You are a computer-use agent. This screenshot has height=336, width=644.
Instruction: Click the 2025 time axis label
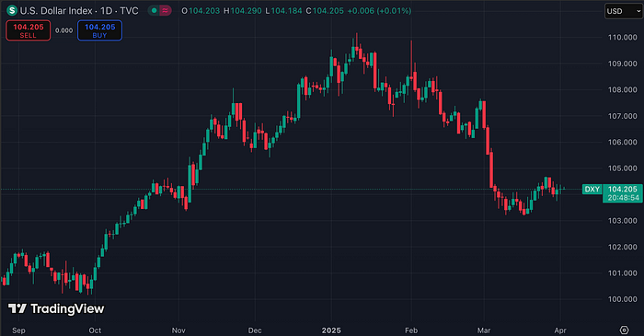[x=331, y=330]
